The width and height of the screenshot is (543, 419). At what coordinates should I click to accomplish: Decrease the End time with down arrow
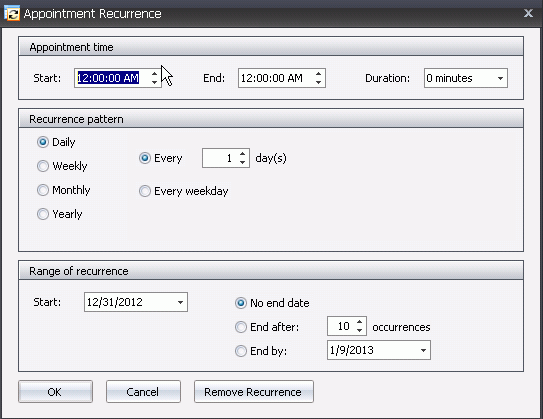click(318, 82)
